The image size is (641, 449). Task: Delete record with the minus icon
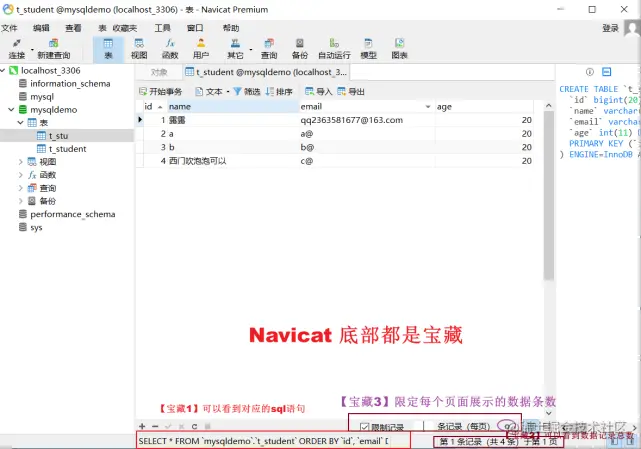click(x=155, y=427)
